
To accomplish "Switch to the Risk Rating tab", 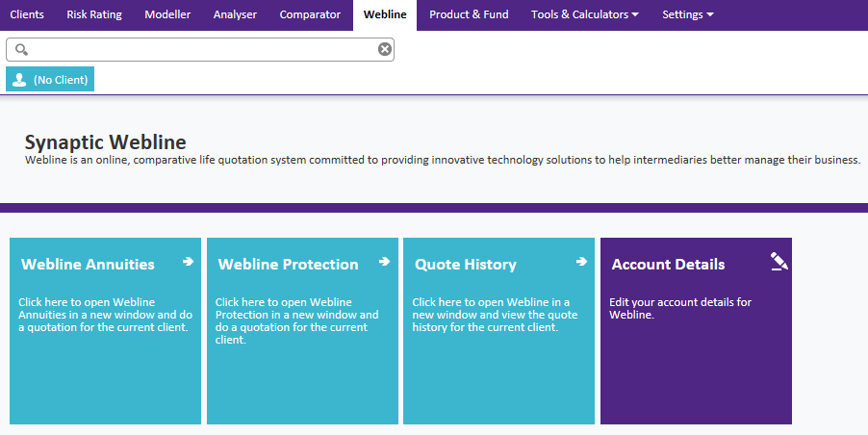I will pyautogui.click(x=94, y=15).
